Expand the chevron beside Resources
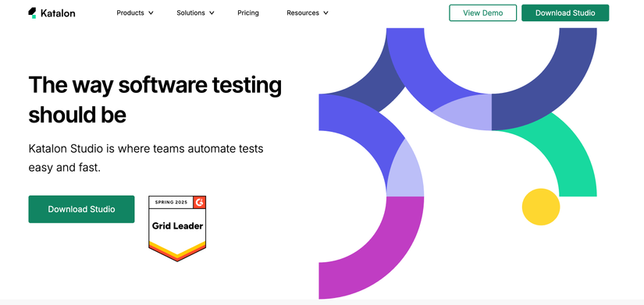 [326, 12]
